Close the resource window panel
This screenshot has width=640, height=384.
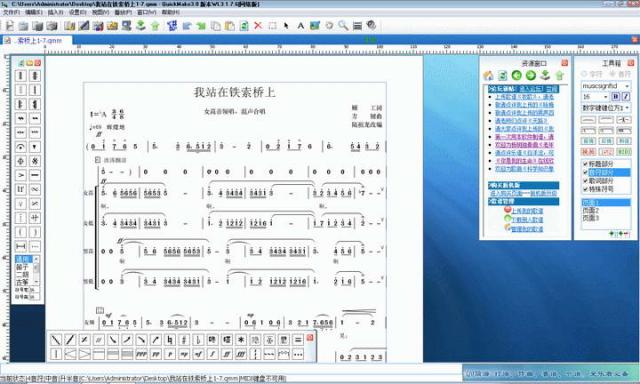coord(564,63)
